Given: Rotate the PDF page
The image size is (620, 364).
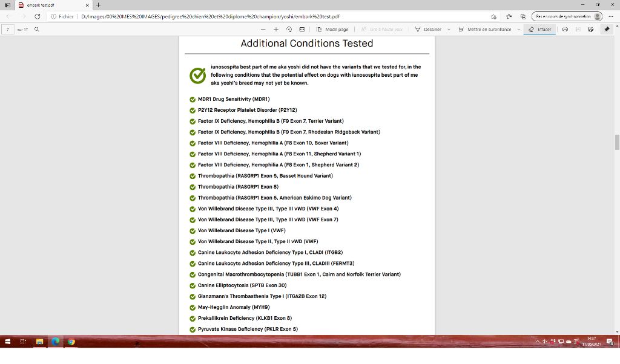Looking at the screenshot, I should click(289, 29).
